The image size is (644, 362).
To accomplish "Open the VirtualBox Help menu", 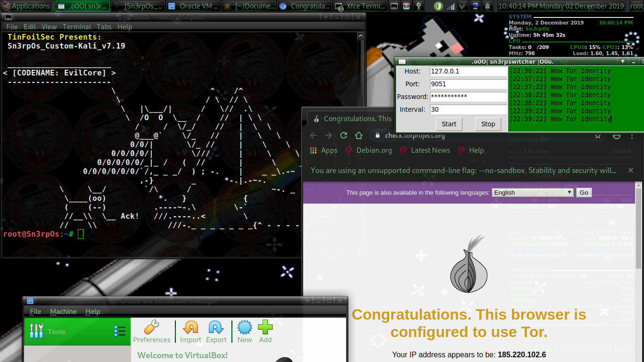I will tap(92, 312).
